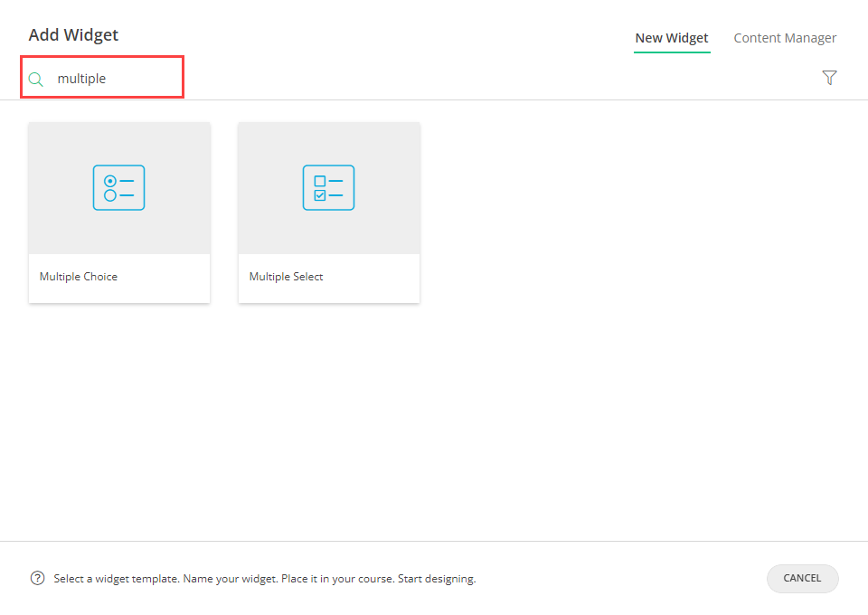
Task: Open the filter options via funnel icon
Action: [x=829, y=78]
